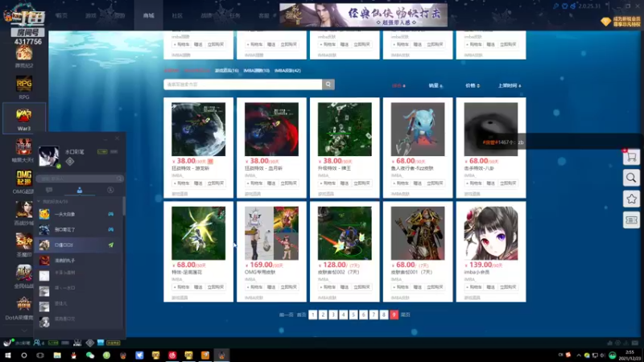Open the 商城 tab in top navigation
The width and height of the screenshot is (644, 362).
point(149,15)
